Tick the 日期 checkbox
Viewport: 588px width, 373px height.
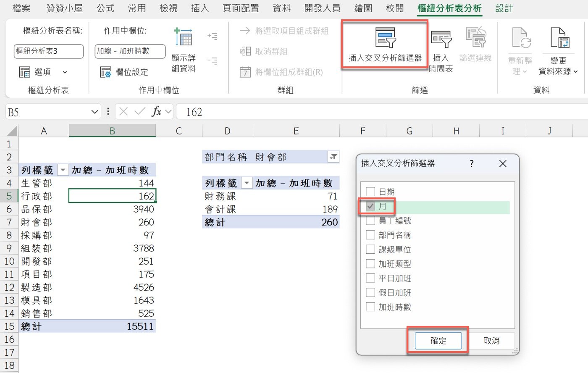[x=370, y=192]
